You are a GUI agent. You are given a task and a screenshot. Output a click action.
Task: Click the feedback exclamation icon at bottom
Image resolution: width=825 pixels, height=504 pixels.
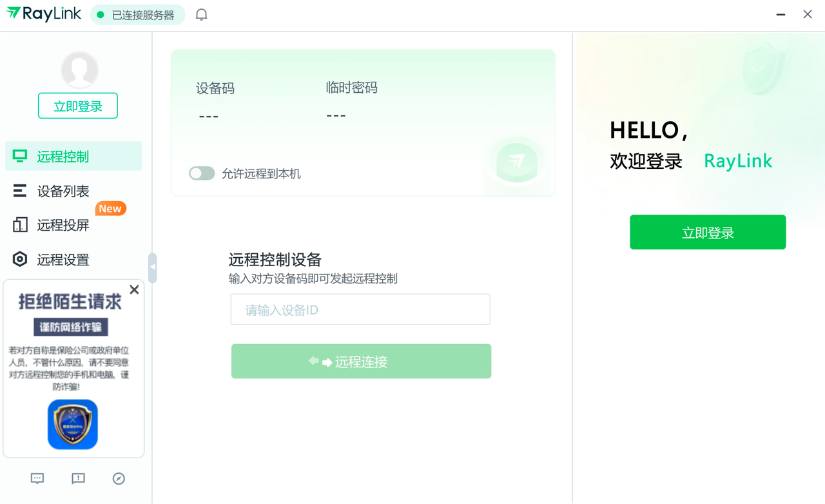pyautogui.click(x=78, y=478)
